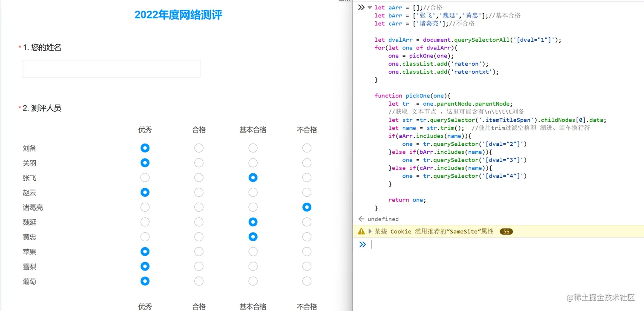Select 基本合格 radio for 葡萄
This screenshot has height=311, width=644.
253,281
